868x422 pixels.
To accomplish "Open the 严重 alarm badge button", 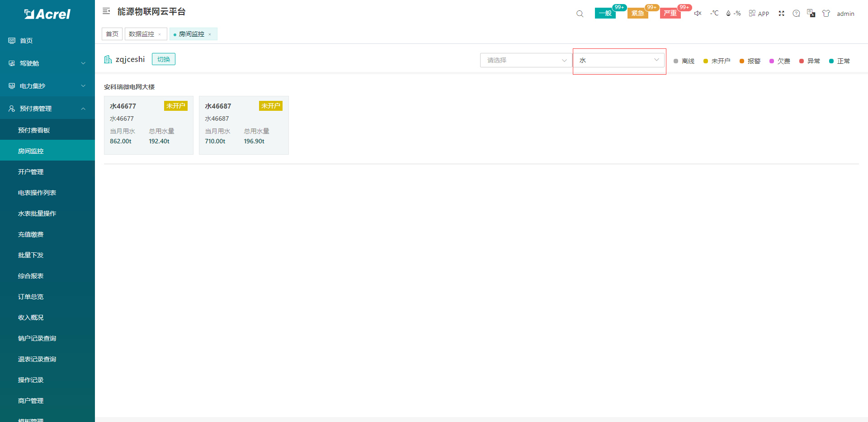I will [x=670, y=13].
